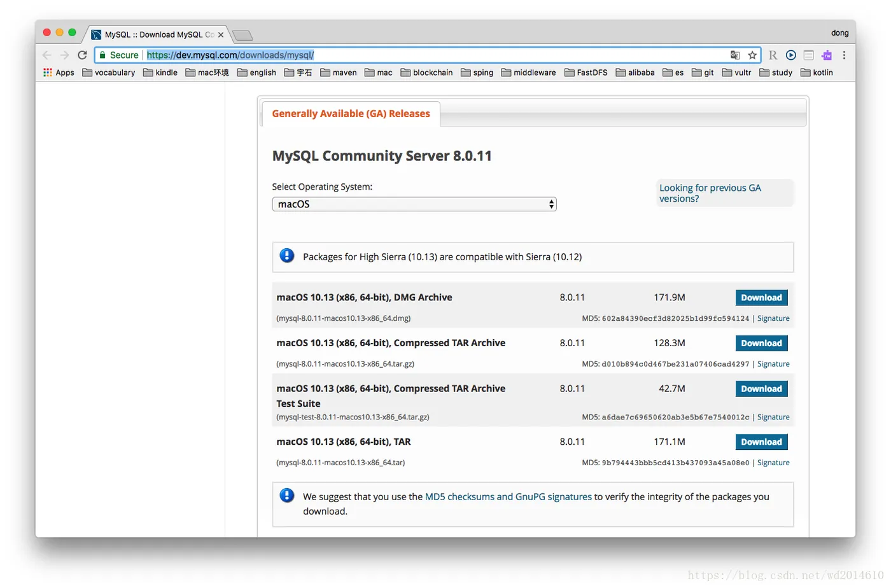Click the mysql-test-8.0.11 tar.gz filename
The image size is (891, 588).
click(x=353, y=417)
